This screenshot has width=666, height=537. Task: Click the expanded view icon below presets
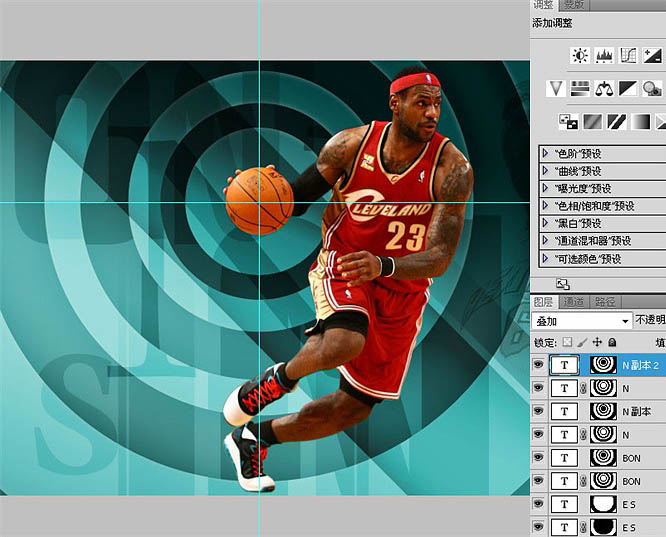tap(563, 284)
